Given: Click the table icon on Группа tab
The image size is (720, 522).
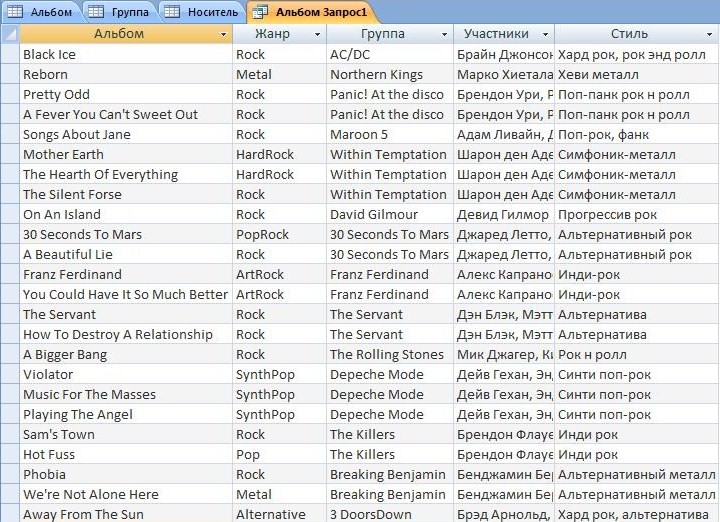Looking at the screenshot, I should 96,12.
